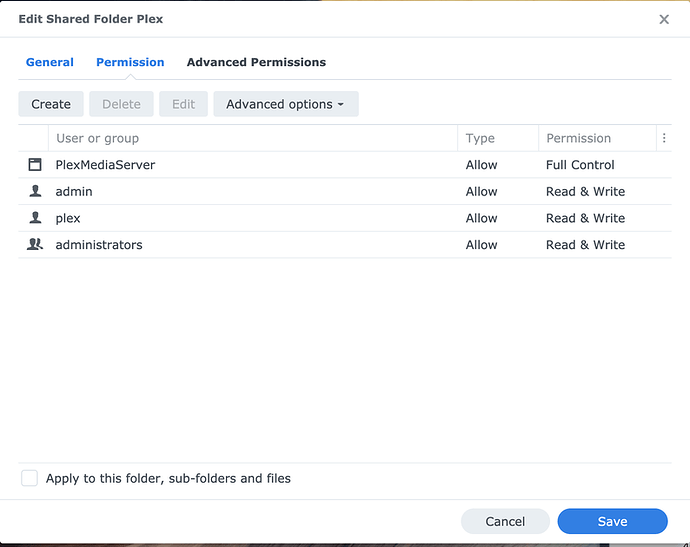The width and height of the screenshot is (690, 547).
Task: Select the admin user name
Action: pyautogui.click(x=74, y=191)
